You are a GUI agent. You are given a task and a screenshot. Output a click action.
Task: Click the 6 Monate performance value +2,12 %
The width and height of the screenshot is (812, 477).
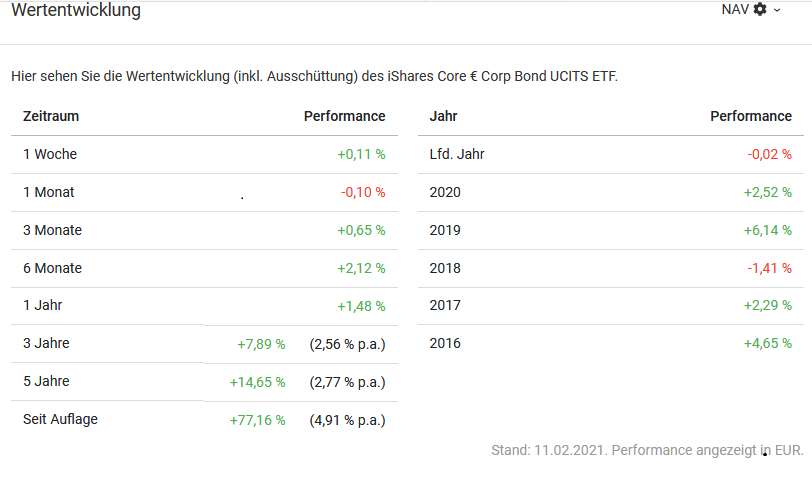(x=361, y=268)
